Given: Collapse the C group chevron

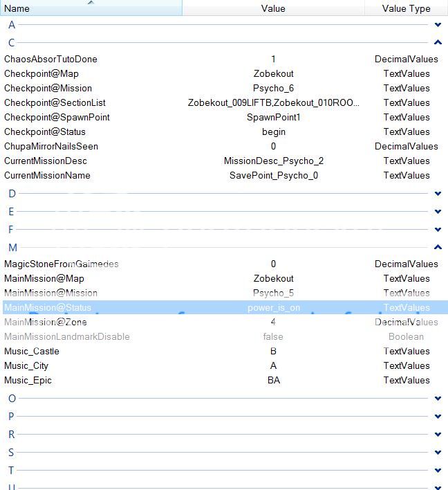Looking at the screenshot, I should click(438, 43).
